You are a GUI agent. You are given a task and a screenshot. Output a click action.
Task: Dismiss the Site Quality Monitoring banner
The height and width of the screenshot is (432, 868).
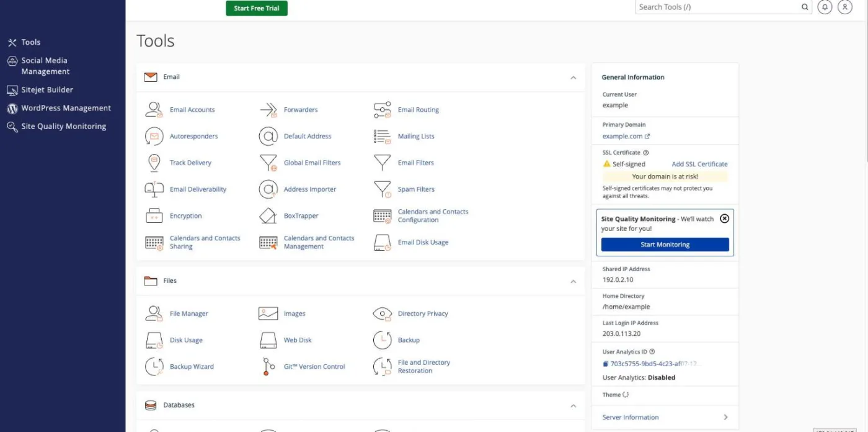click(724, 218)
